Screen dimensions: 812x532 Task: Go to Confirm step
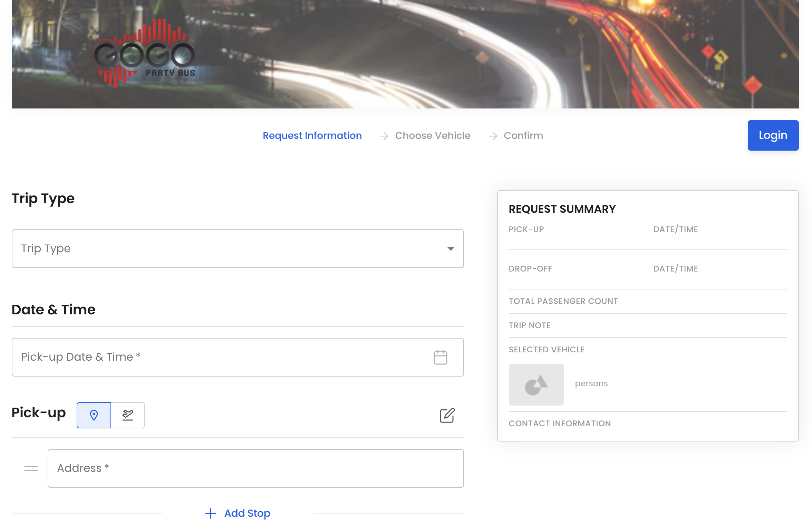tap(523, 135)
